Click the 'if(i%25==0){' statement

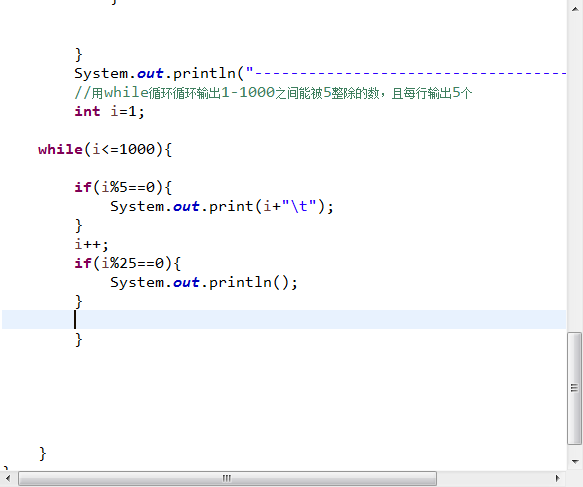click(128, 264)
